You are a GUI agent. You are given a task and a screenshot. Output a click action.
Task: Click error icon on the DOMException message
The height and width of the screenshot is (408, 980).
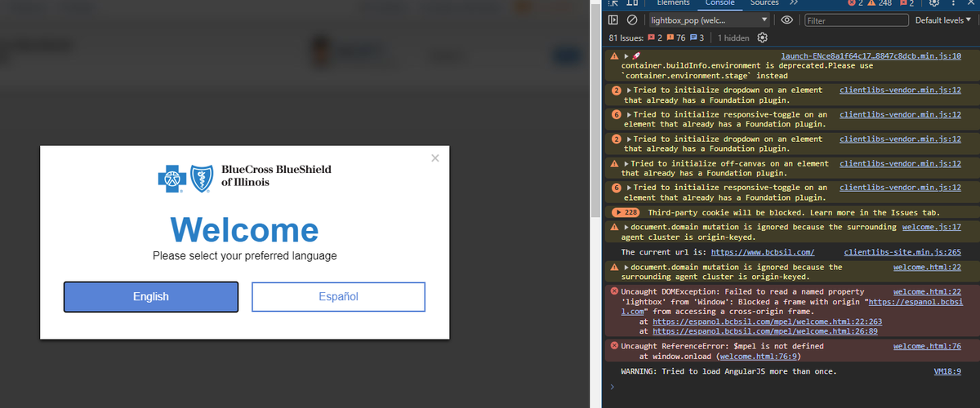tap(614, 291)
